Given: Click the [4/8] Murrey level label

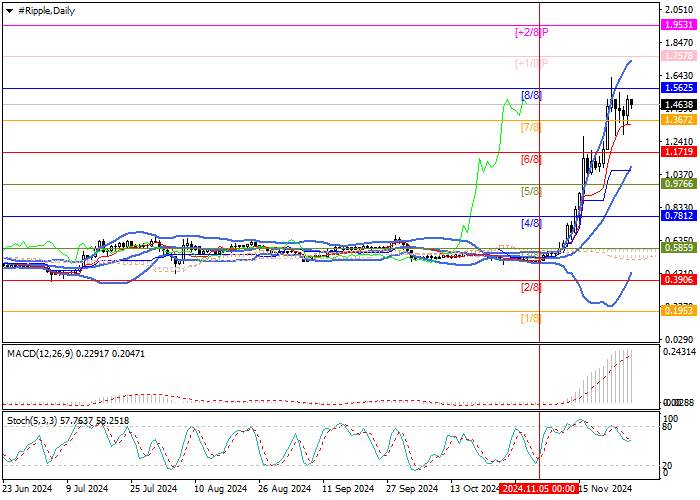Looking at the screenshot, I should [531, 223].
